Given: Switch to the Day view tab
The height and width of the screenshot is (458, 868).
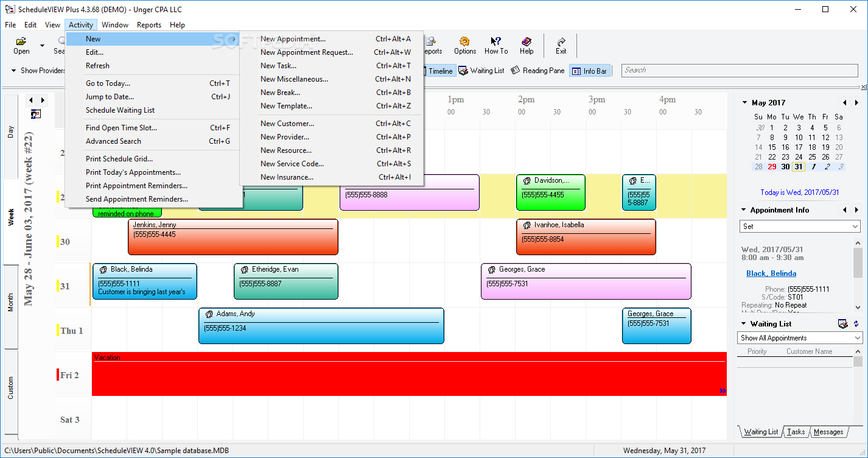Looking at the screenshot, I should pyautogui.click(x=10, y=132).
